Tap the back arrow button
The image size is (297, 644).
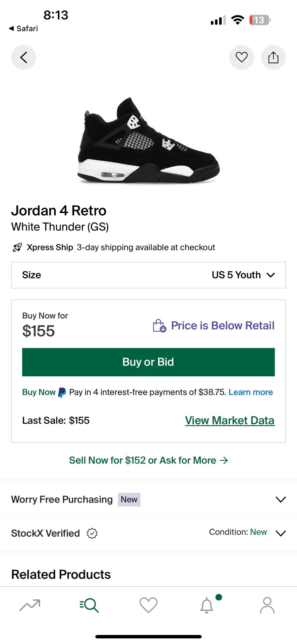tap(23, 57)
